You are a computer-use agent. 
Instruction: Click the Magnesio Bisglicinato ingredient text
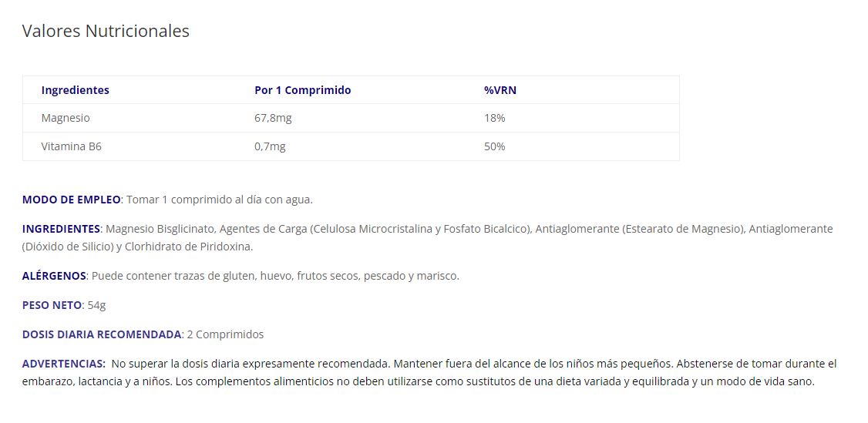pos(161,229)
